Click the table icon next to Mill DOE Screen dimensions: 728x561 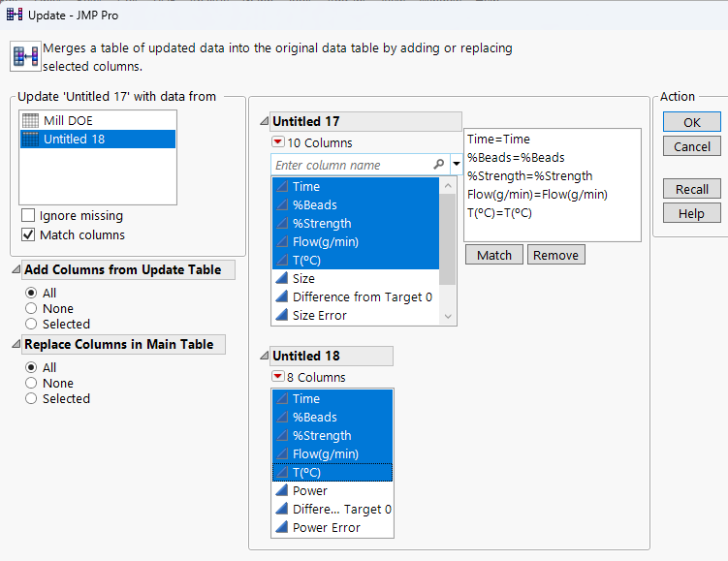point(30,121)
